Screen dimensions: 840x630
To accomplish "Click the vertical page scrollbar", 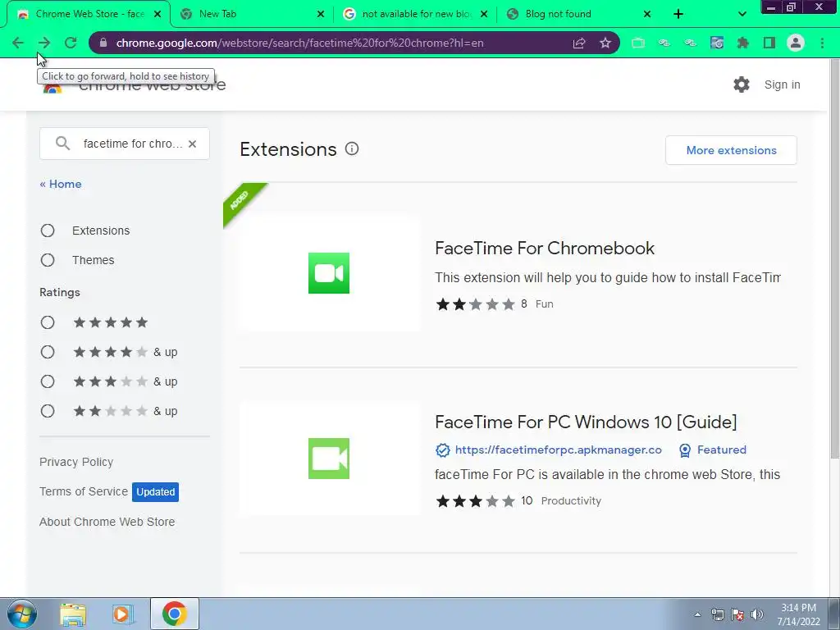I will [x=834, y=257].
